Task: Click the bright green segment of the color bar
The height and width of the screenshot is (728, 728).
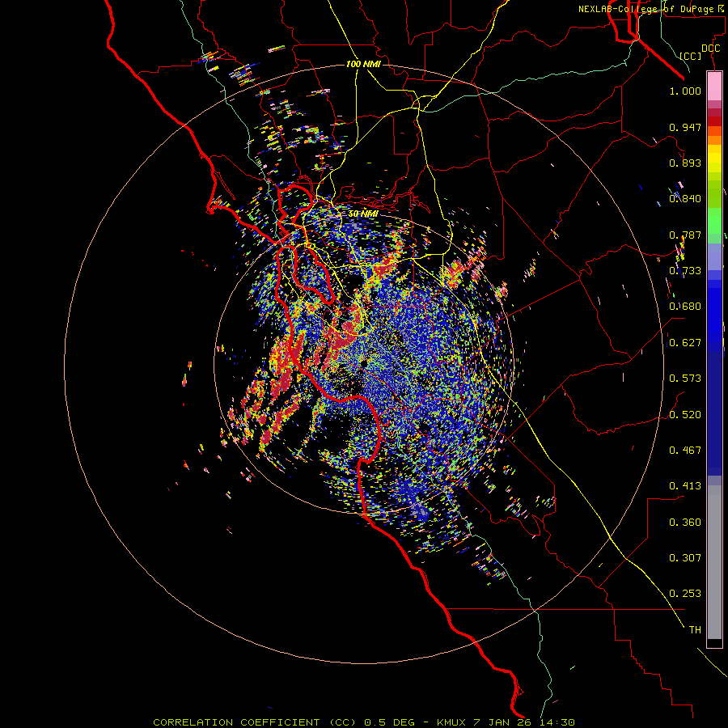Action: click(714, 221)
